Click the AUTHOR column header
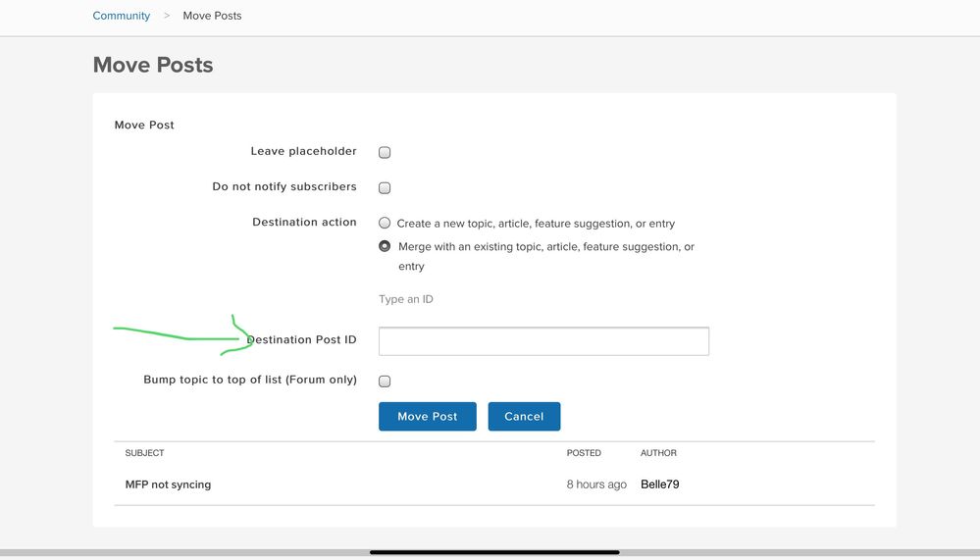The image size is (980, 560). tap(658, 453)
